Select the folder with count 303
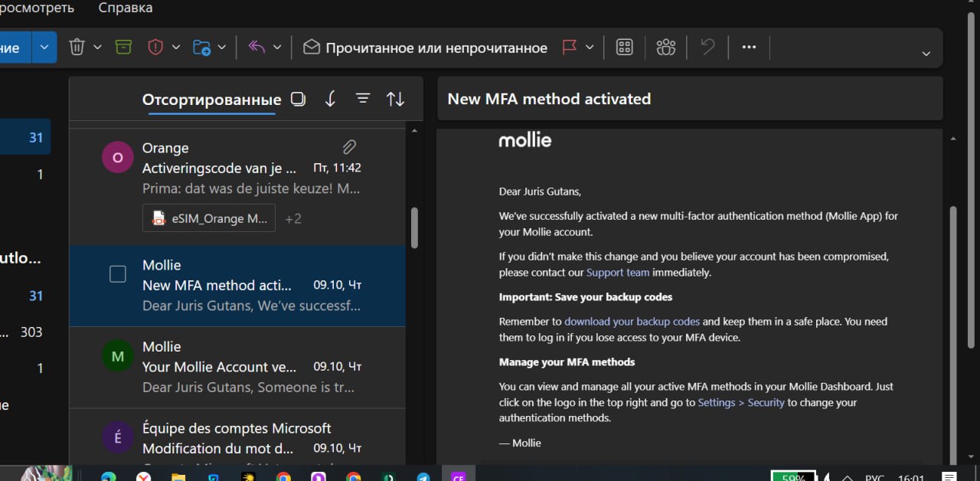The height and width of the screenshot is (481, 980). point(25,332)
